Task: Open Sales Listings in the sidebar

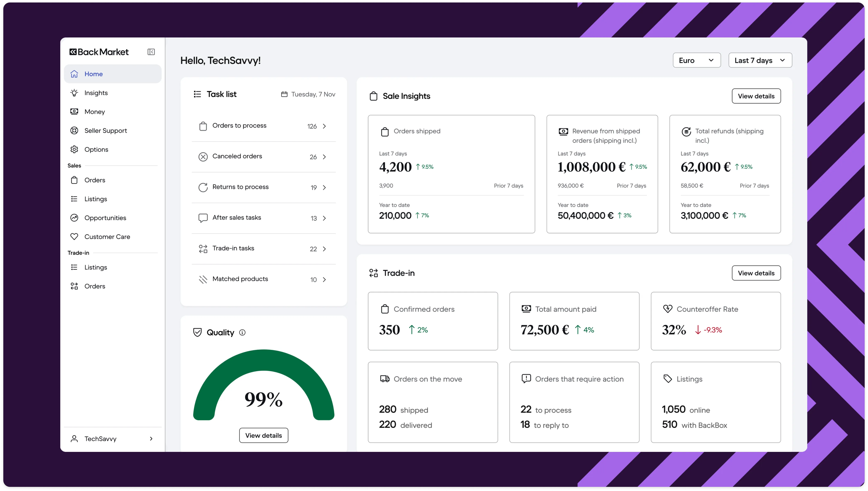Action: [113, 199]
